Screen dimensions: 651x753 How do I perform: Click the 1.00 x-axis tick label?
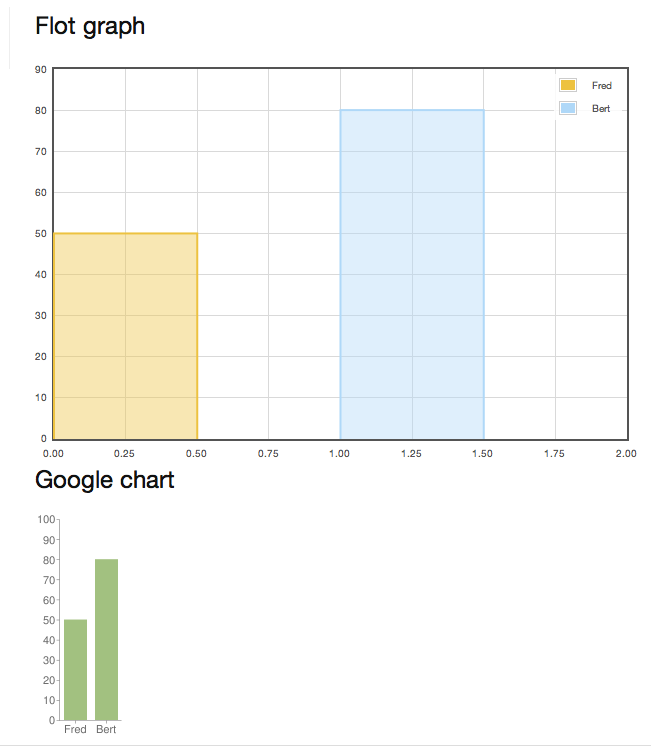coord(339,453)
